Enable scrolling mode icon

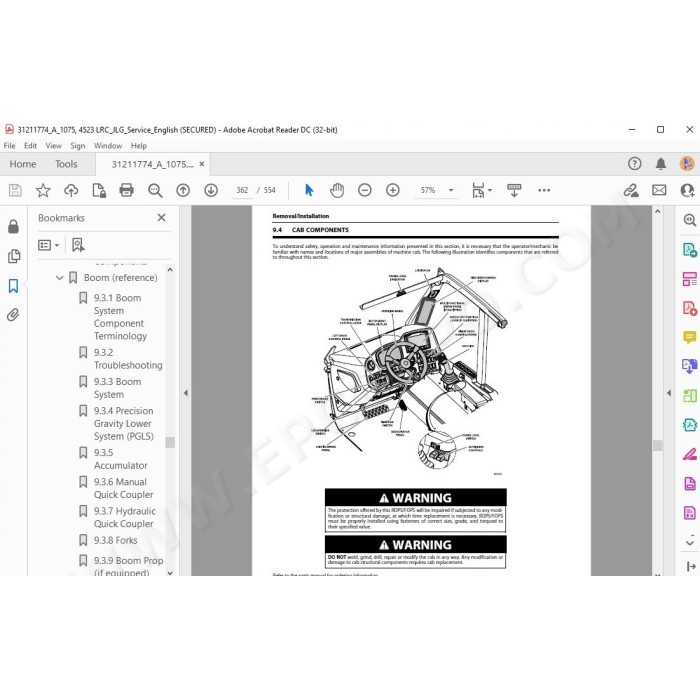514,190
